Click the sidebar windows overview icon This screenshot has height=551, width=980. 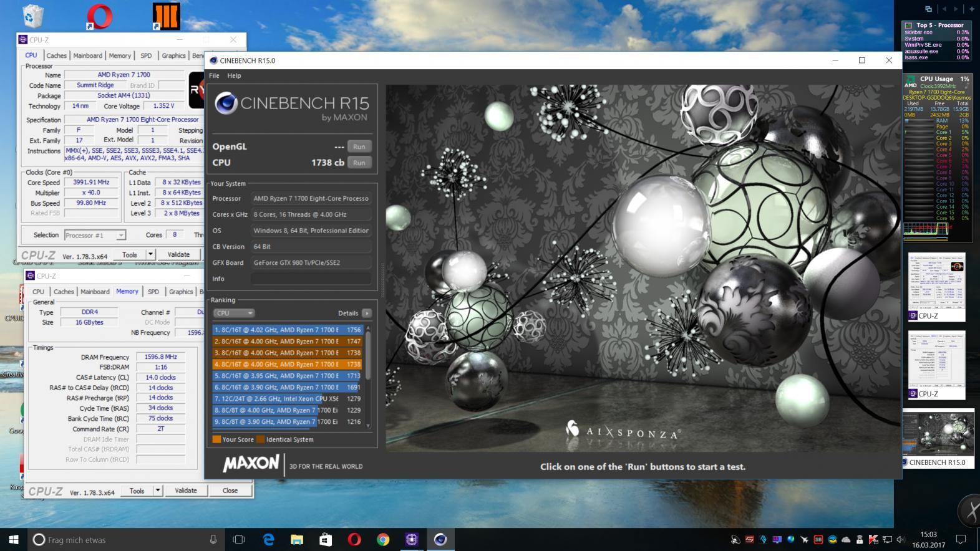(x=928, y=9)
